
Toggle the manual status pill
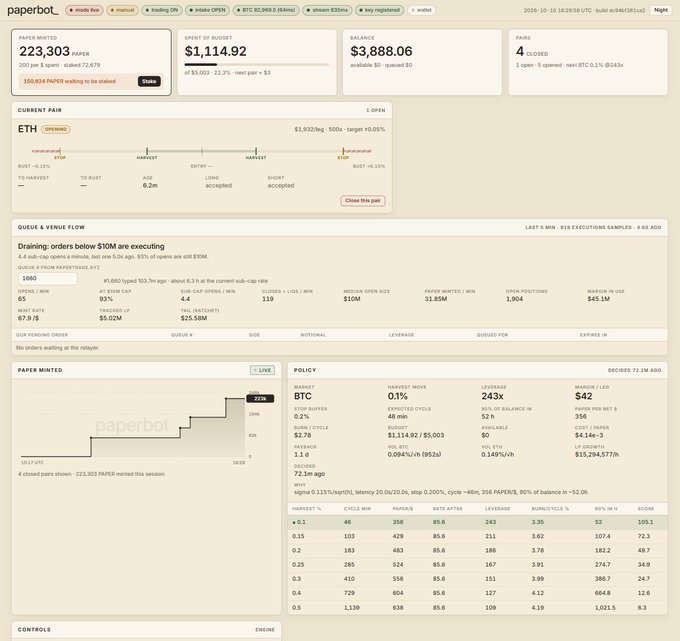(122, 10)
